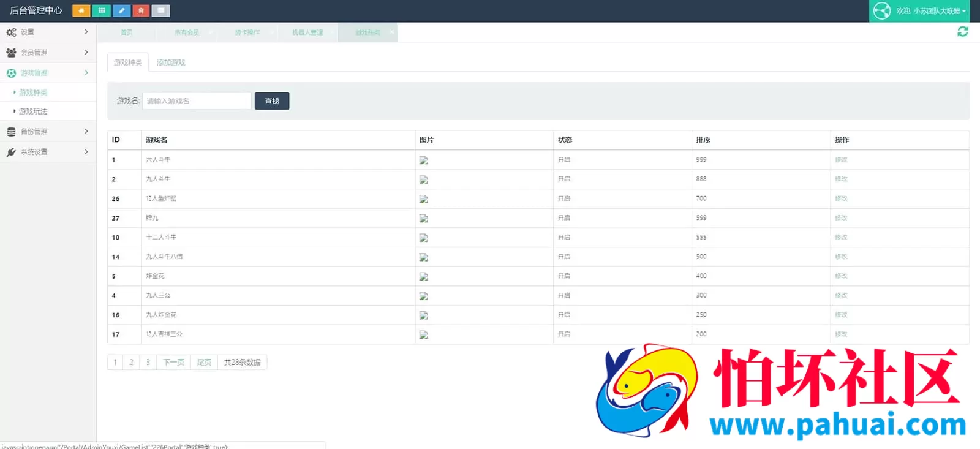Click the broken image in 六人斗牛 row
This screenshot has height=449, width=980.
coord(423,160)
